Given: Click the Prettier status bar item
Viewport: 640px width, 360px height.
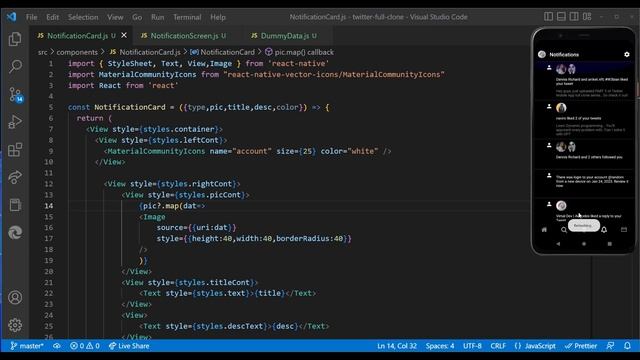Looking at the screenshot, I should point(581,346).
